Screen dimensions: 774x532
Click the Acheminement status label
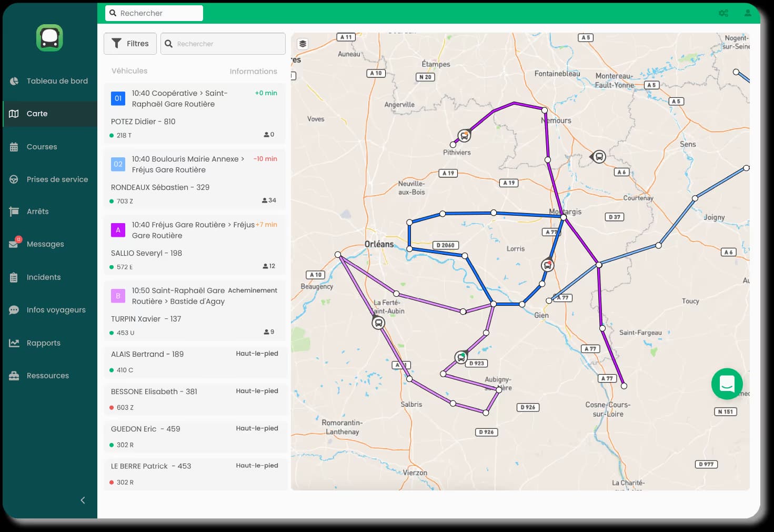tap(253, 290)
